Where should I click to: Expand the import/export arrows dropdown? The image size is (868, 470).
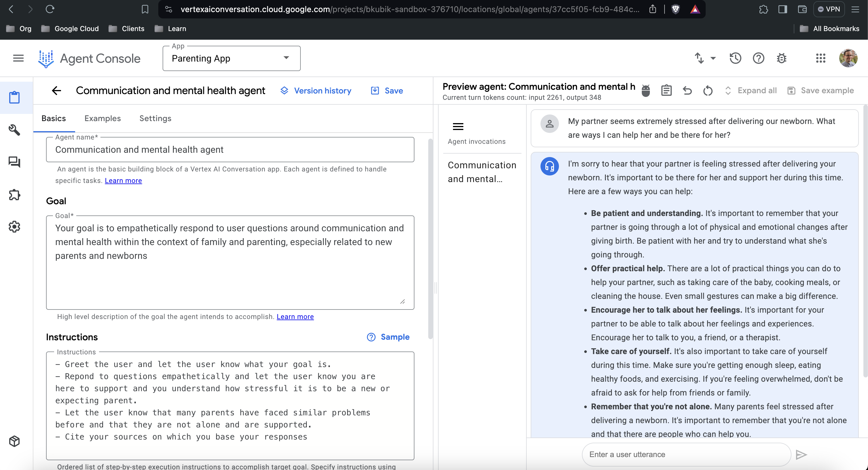(x=705, y=58)
